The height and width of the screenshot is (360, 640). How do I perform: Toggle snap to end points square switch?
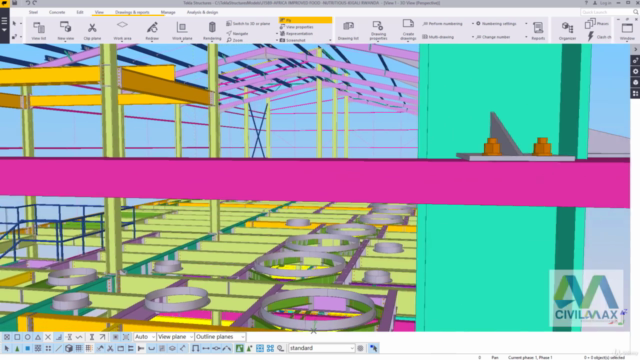pyautogui.click(x=17, y=337)
